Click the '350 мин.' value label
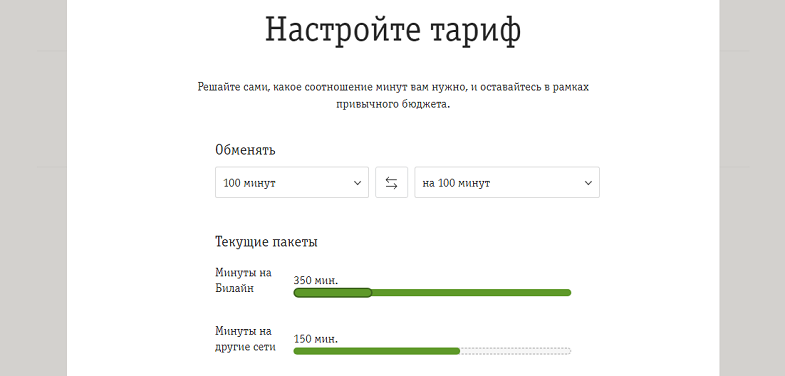 [315, 280]
